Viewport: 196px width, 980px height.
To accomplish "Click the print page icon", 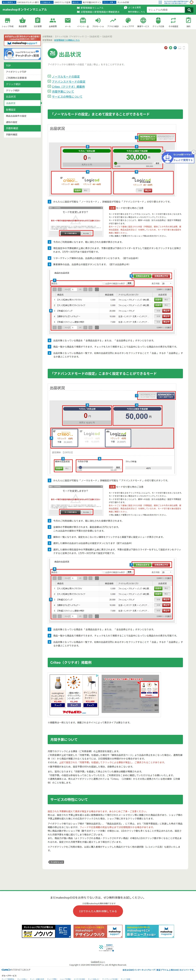I will tap(180, 48).
